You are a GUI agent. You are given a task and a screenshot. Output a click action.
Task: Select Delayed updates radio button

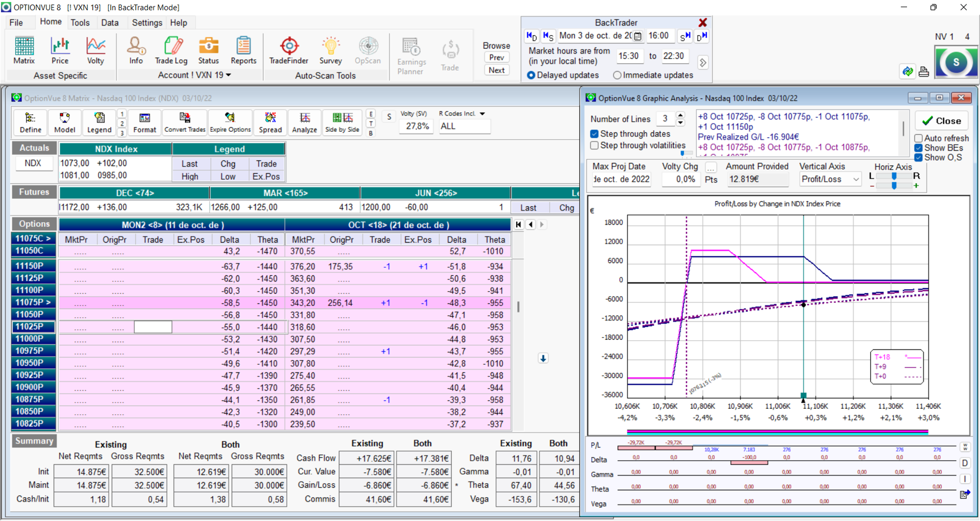pos(531,75)
